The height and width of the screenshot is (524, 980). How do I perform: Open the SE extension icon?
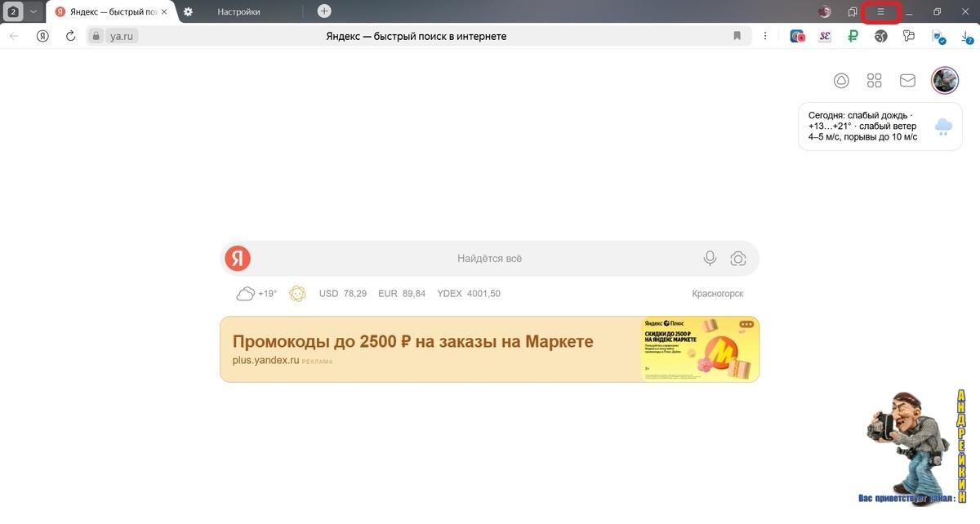tap(825, 36)
